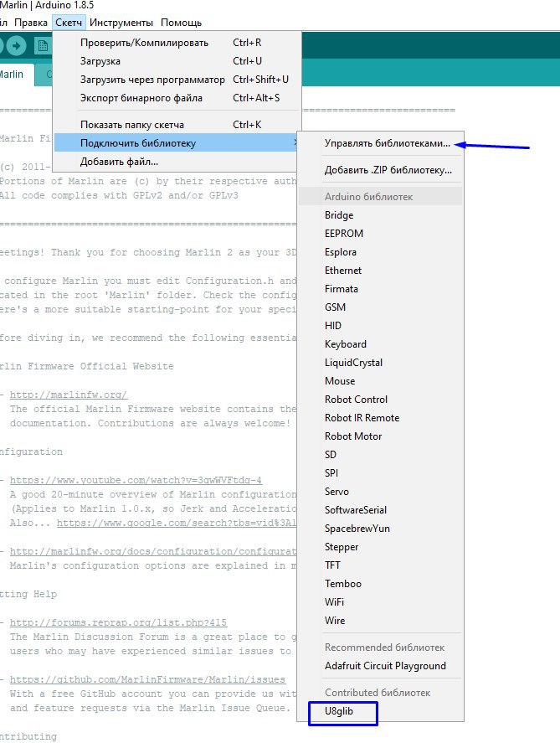Choose Загрузка from the Скетч menu
The image size is (560, 743).
pyautogui.click(x=177, y=61)
